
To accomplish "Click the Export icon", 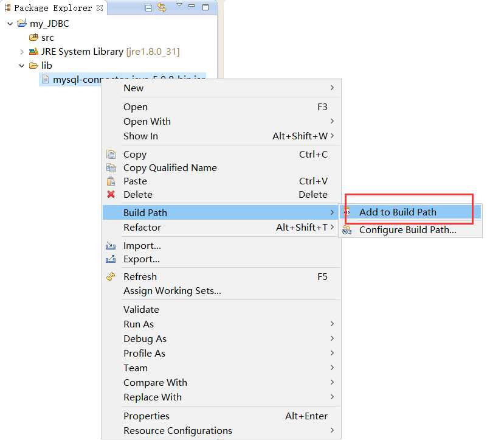I will coord(111,259).
